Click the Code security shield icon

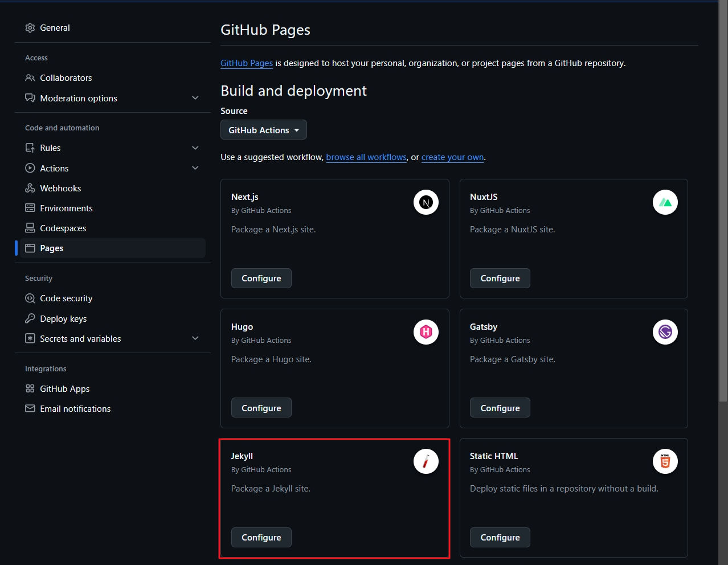pyautogui.click(x=30, y=298)
